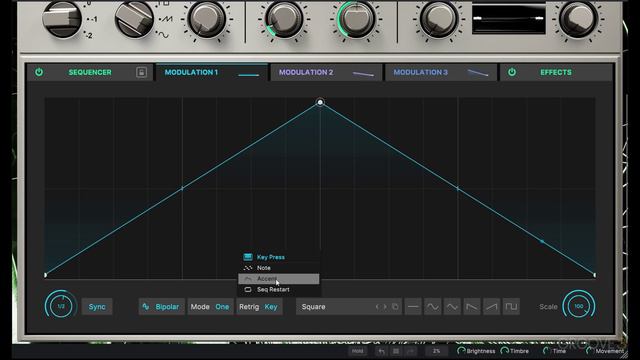Image resolution: width=640 pixels, height=360 pixels.
Task: Click the black display in the top panel
Action: (509, 19)
